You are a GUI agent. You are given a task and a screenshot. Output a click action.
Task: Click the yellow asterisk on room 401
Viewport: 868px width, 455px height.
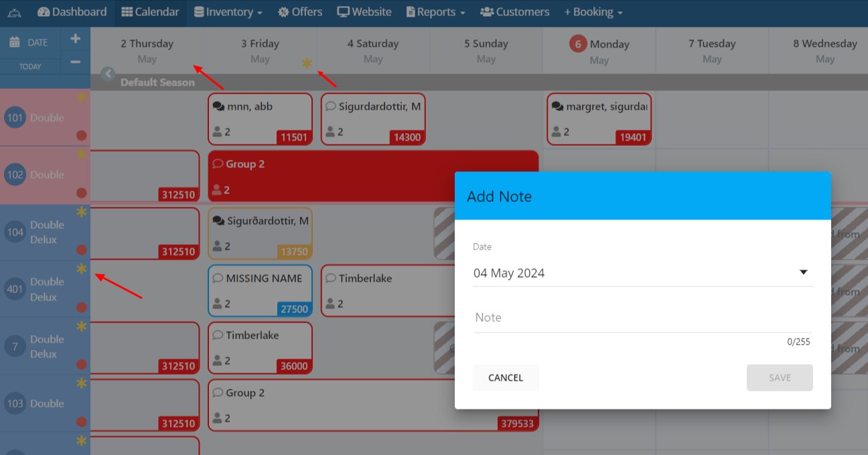(x=81, y=269)
